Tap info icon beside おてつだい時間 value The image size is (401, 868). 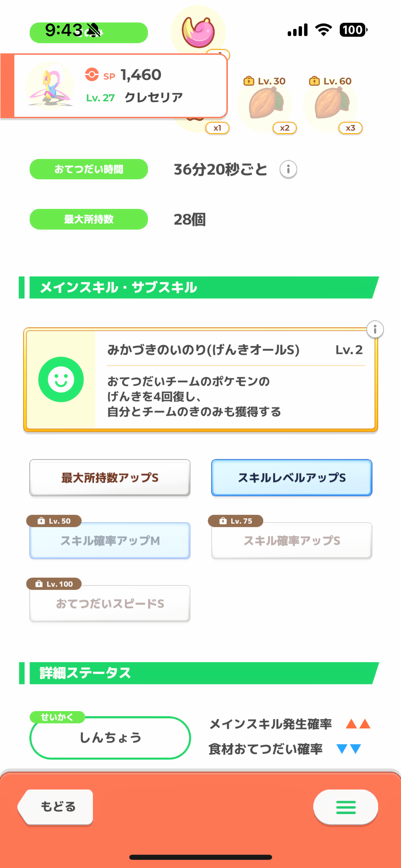point(288,170)
